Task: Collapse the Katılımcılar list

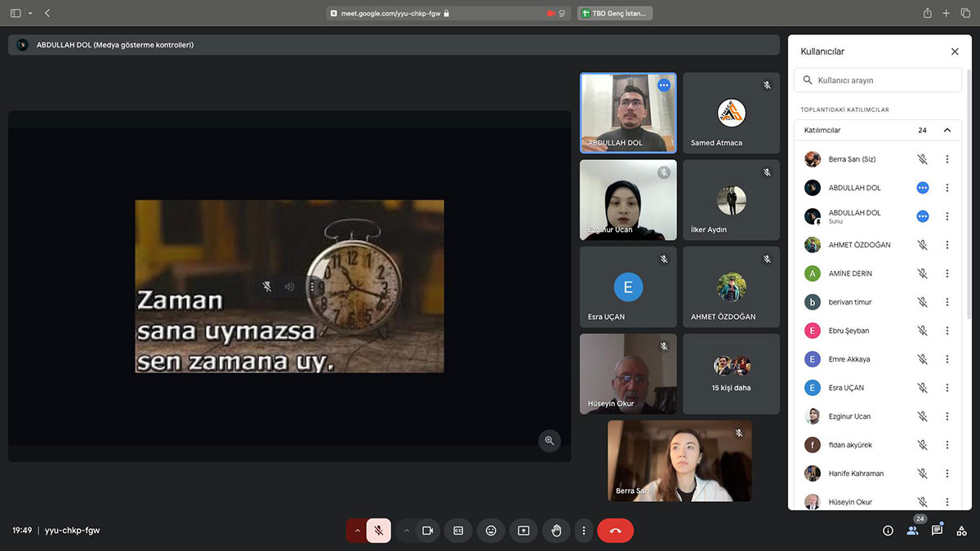Action: [947, 131]
